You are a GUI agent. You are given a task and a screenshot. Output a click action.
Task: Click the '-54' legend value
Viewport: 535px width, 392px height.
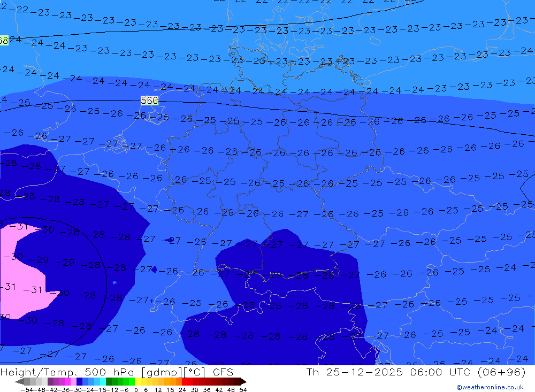click(27, 390)
